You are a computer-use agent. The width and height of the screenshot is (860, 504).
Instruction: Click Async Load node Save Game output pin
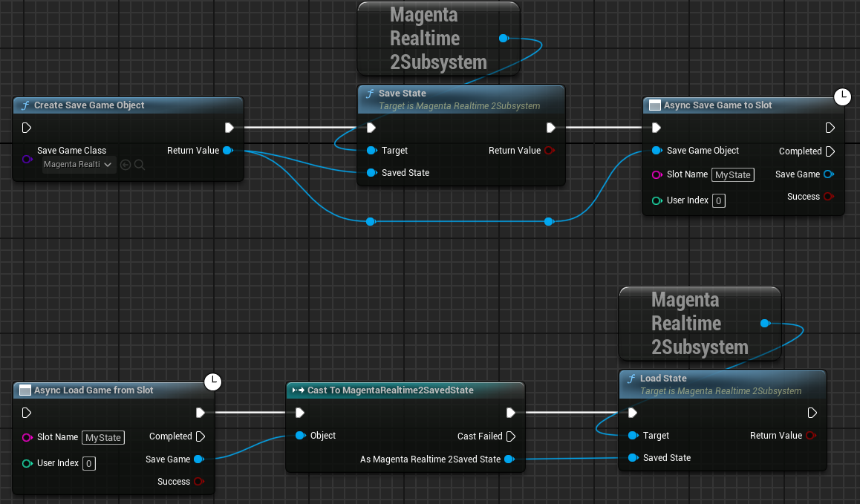pos(198,459)
